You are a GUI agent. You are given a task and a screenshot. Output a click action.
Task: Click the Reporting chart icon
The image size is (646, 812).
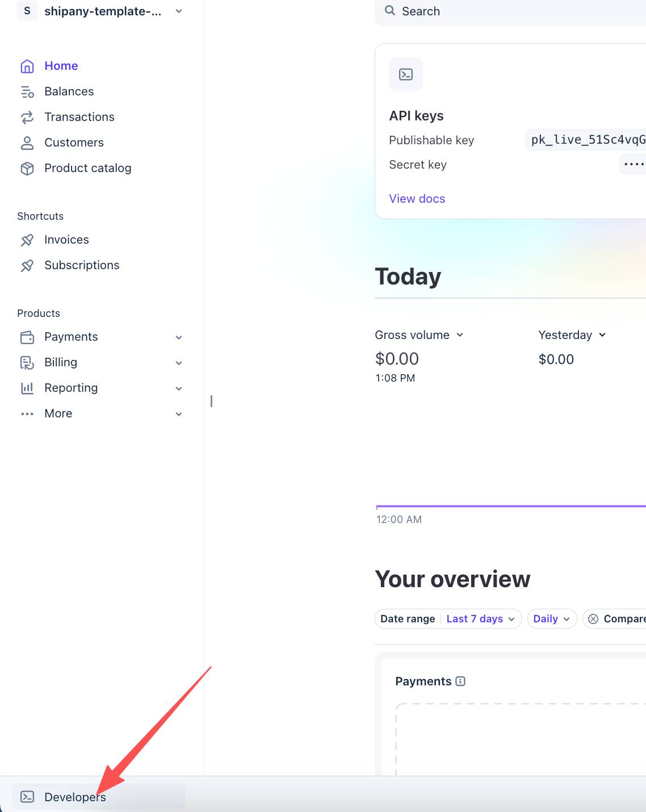[x=27, y=388]
